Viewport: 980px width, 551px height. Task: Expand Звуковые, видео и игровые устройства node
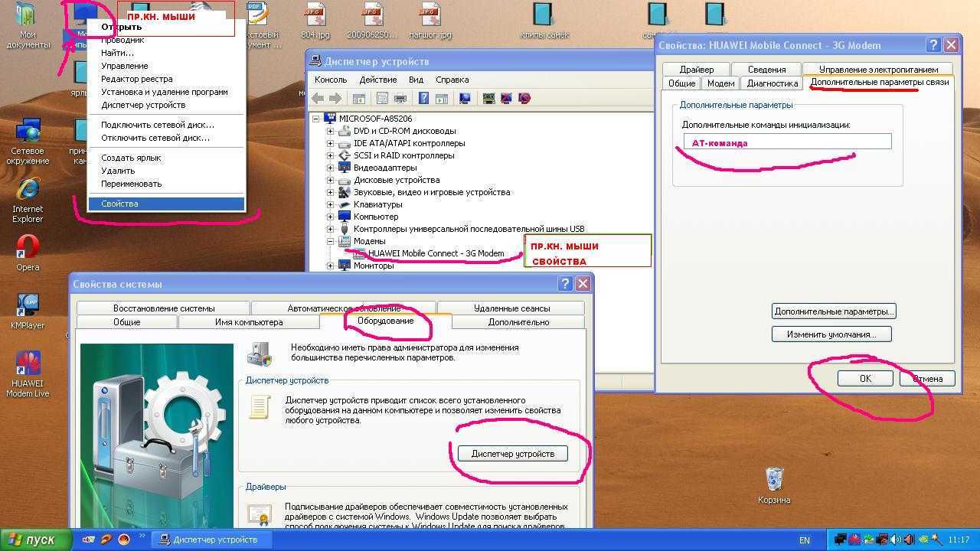tap(330, 192)
